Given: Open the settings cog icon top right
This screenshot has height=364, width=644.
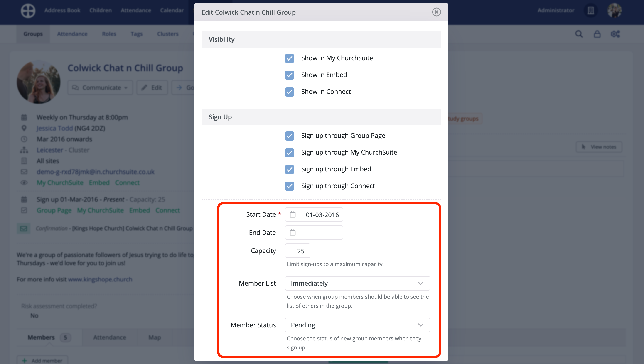Looking at the screenshot, I should click(615, 34).
